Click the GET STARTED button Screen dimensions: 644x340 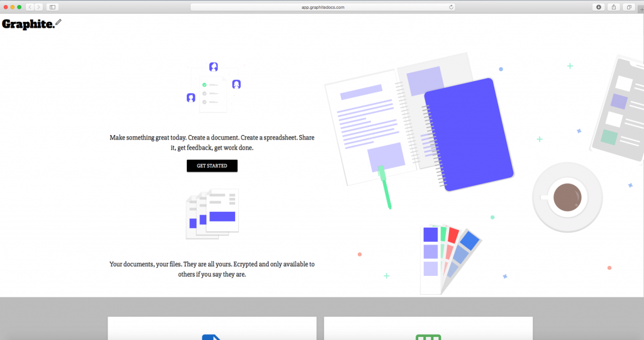[x=212, y=166]
